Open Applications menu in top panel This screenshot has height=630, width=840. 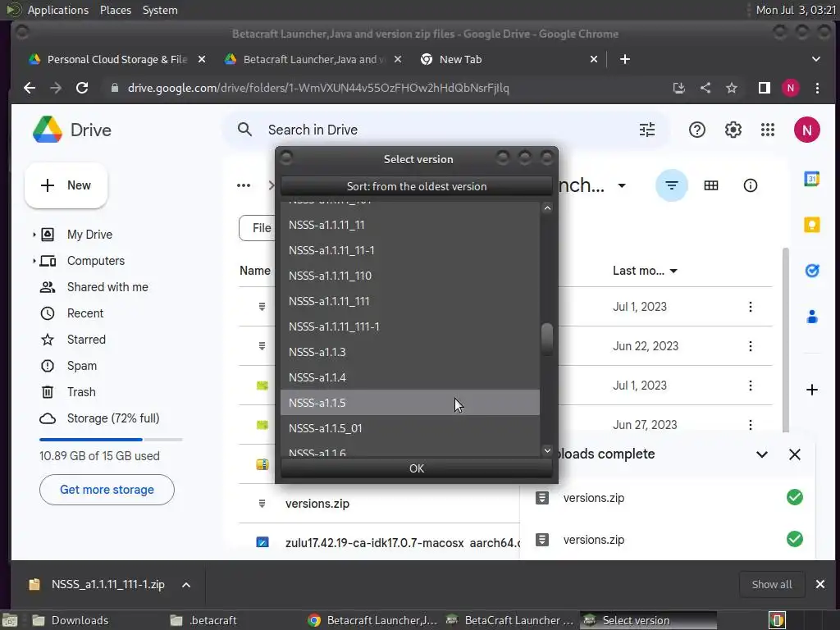click(x=58, y=10)
